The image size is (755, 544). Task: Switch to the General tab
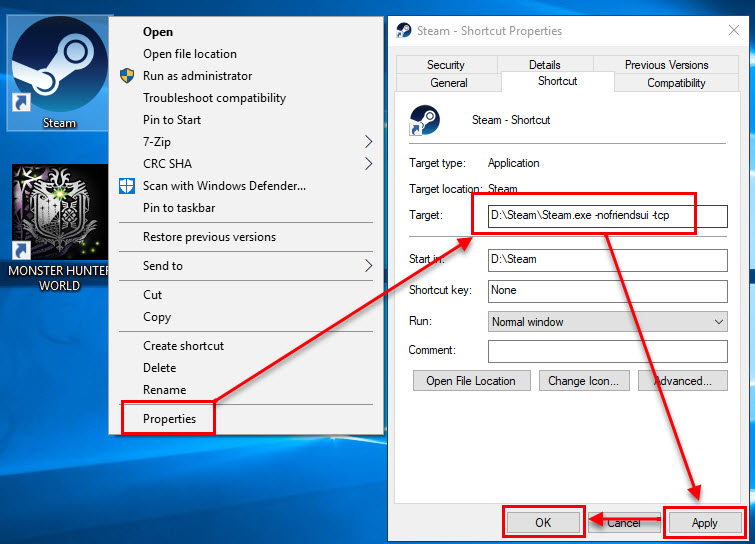449,83
